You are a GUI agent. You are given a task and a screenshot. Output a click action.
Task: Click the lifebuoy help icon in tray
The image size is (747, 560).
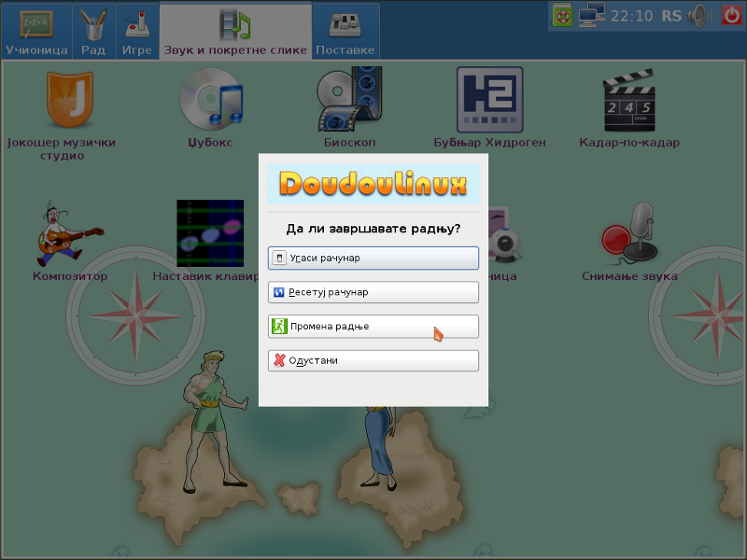pyautogui.click(x=563, y=15)
